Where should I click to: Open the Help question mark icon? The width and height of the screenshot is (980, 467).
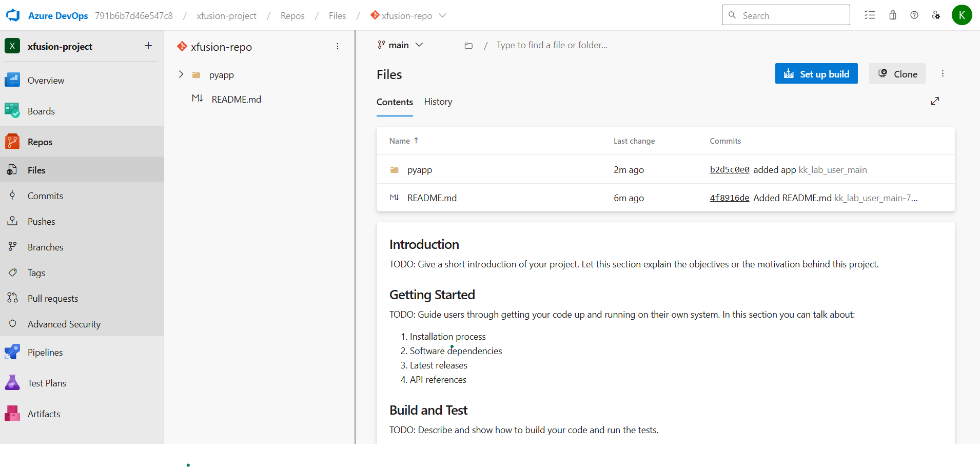coord(914,15)
